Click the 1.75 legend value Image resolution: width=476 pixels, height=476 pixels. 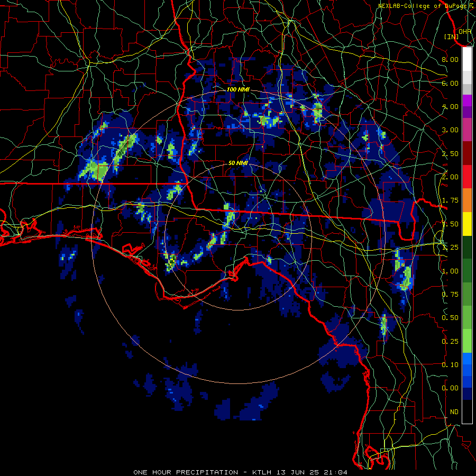coord(450,200)
